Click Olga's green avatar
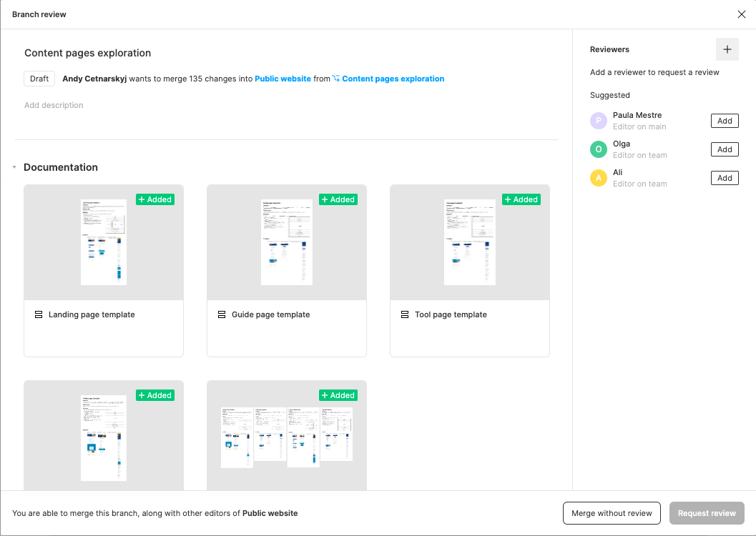Screen dimensions: 756x536 pyautogui.click(x=598, y=149)
